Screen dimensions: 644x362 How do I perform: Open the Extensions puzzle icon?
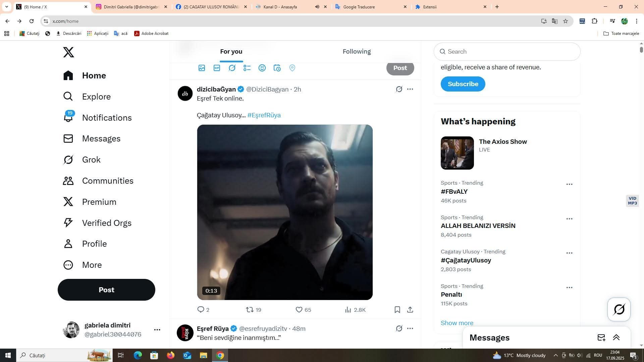[x=594, y=21]
